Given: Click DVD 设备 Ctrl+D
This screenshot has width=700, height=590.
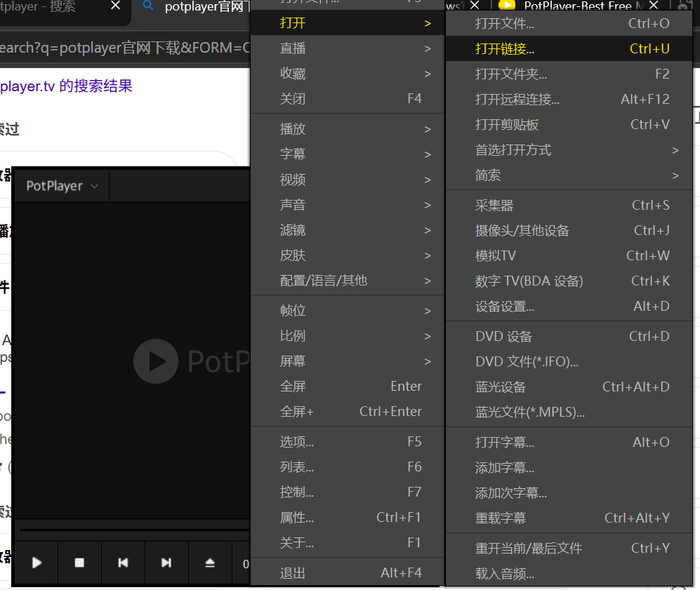Looking at the screenshot, I should 569,336.
